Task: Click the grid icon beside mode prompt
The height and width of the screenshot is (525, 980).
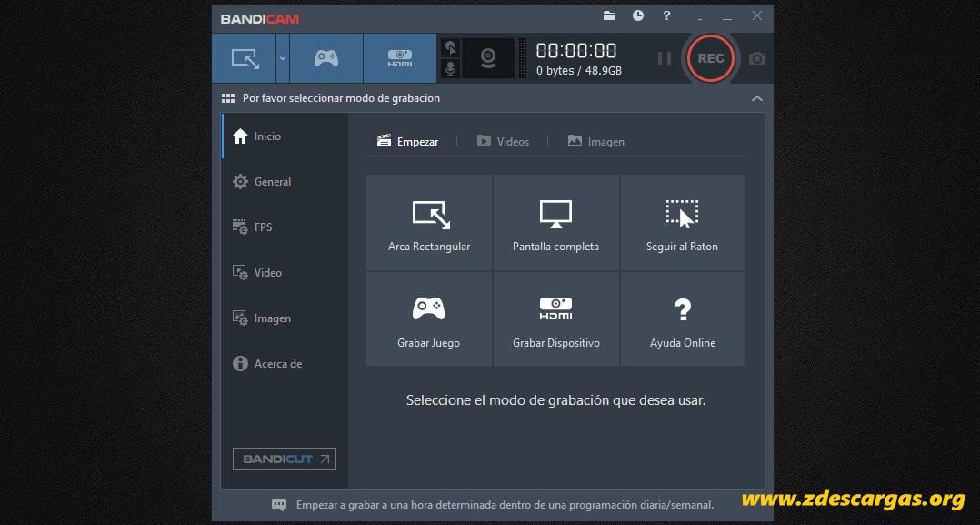Action: click(x=228, y=98)
